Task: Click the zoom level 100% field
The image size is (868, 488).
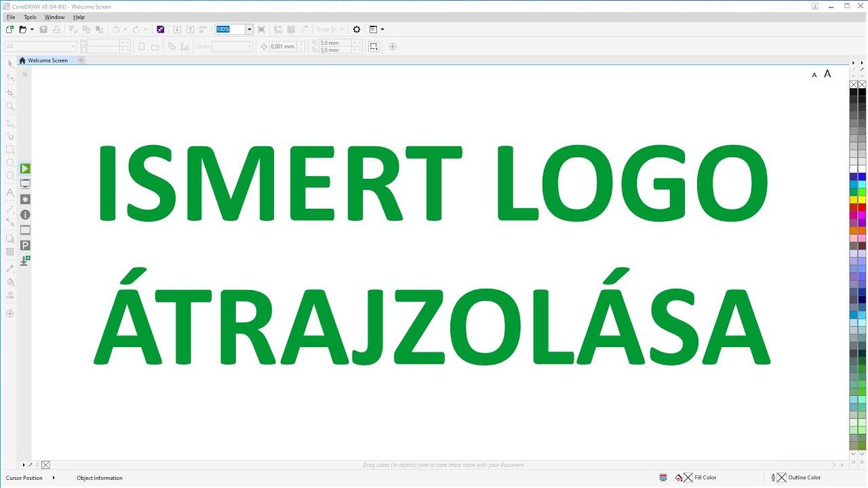Action: [x=229, y=30]
